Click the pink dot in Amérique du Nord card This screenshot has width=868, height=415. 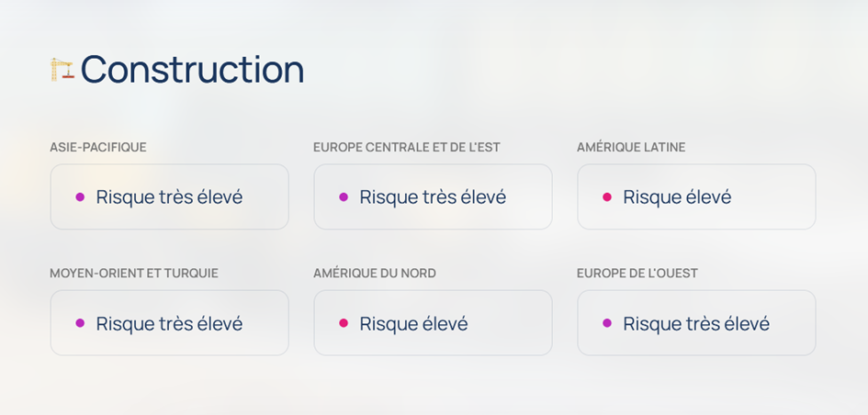pos(344,323)
